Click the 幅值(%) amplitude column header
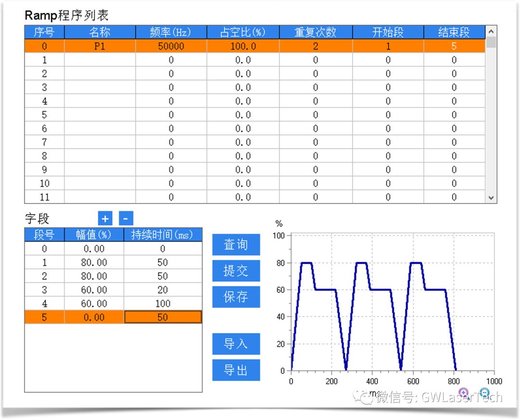This screenshot has height=420, width=520. coord(94,235)
